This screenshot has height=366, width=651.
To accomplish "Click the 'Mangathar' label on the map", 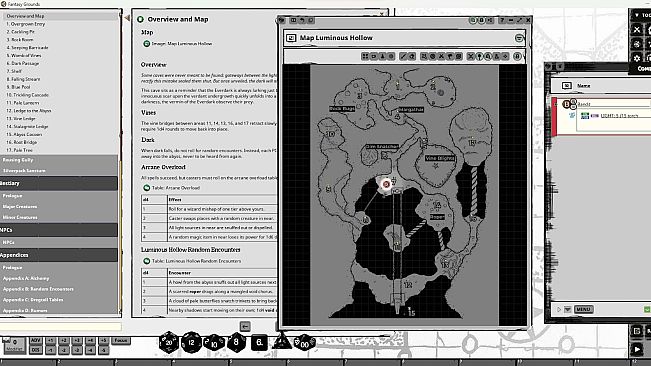I will pyautogui.click(x=411, y=110).
